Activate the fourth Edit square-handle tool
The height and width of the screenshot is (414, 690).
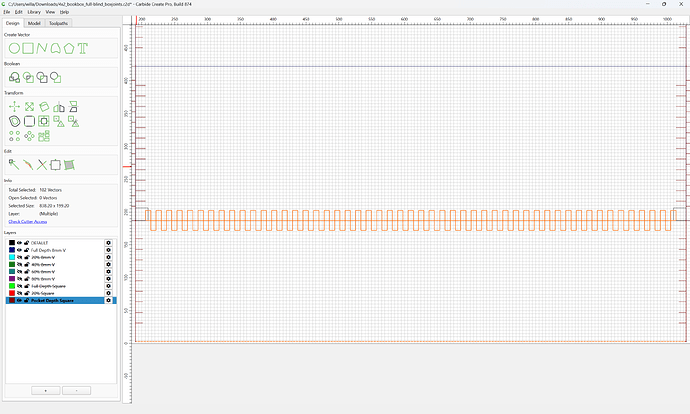click(x=55, y=165)
